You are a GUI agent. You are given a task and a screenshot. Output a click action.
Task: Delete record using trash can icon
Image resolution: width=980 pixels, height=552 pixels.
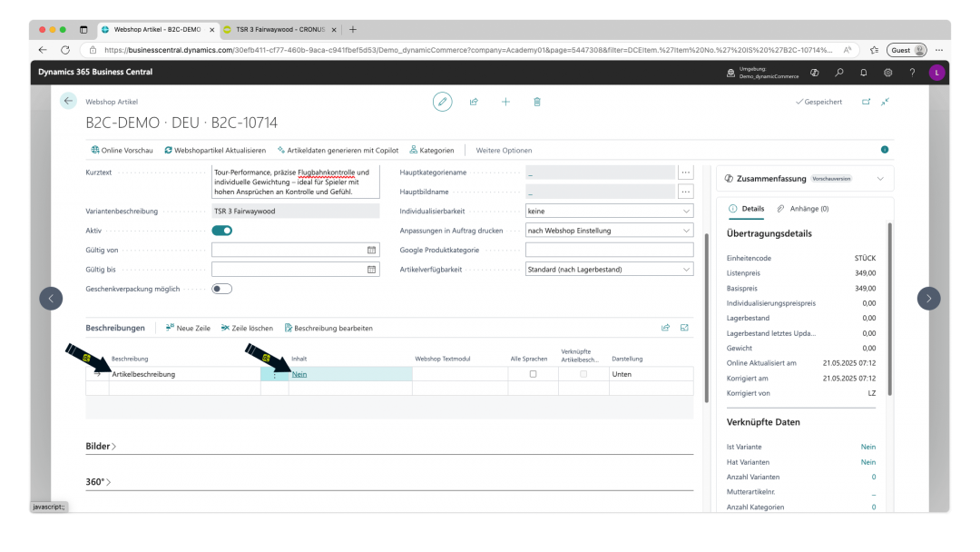537,102
